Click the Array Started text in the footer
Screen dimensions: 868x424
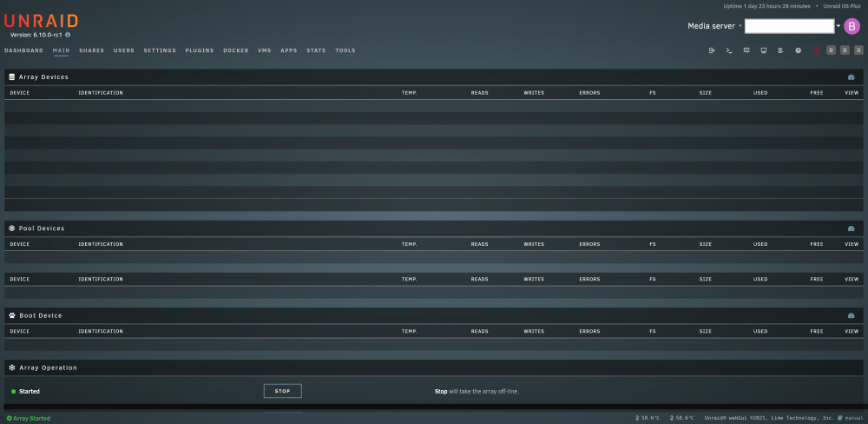[x=31, y=419]
